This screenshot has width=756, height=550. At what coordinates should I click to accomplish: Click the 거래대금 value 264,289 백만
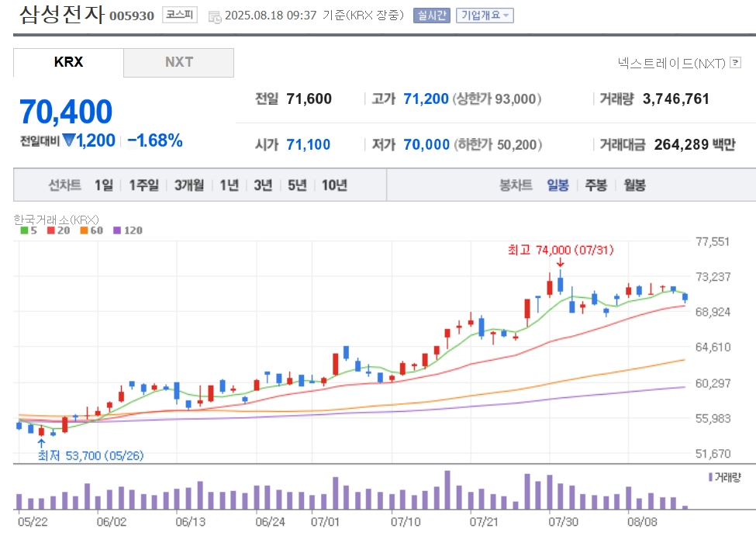(x=695, y=144)
